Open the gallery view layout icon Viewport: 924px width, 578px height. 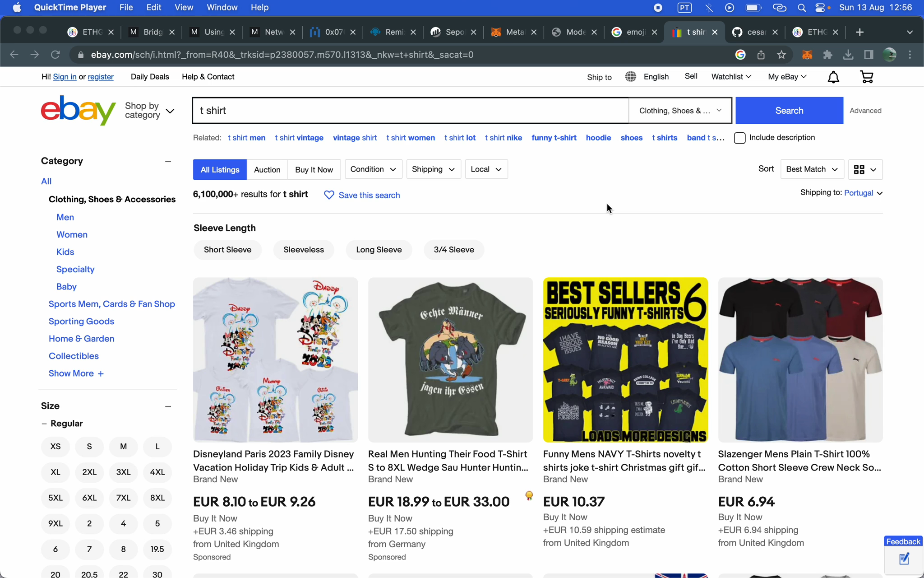pos(865,169)
